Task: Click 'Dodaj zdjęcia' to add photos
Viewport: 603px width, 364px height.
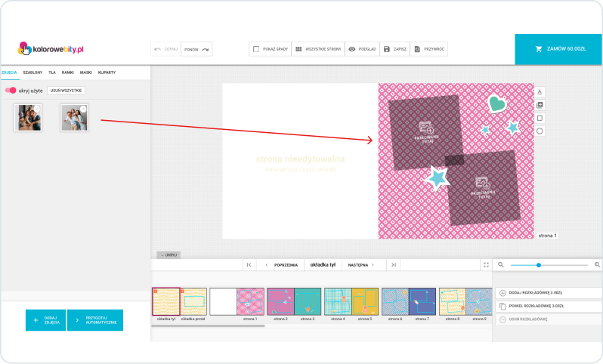Action: coord(45,320)
